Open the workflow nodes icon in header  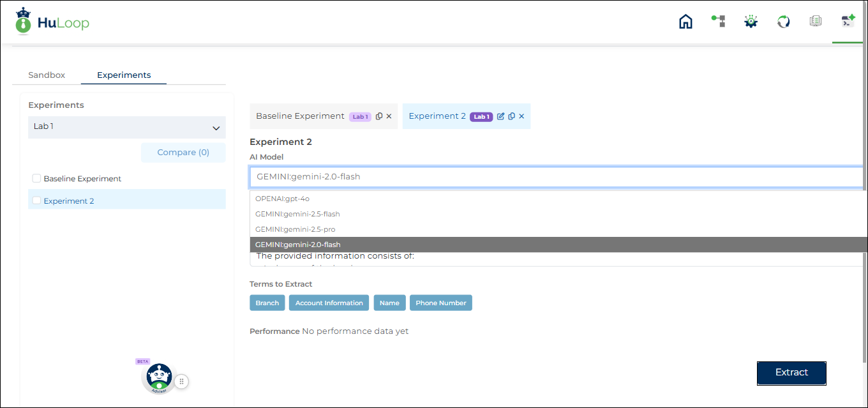pos(718,22)
